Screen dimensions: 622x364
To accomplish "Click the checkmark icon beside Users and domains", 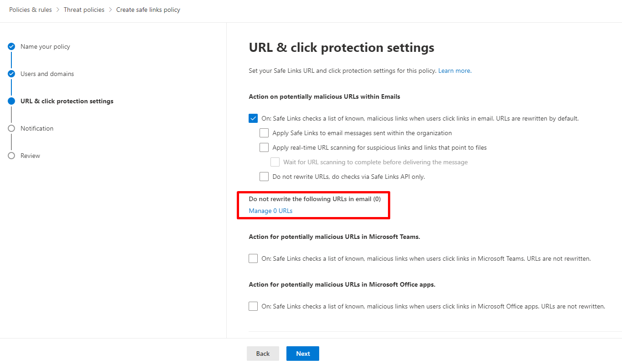I will coord(11,74).
